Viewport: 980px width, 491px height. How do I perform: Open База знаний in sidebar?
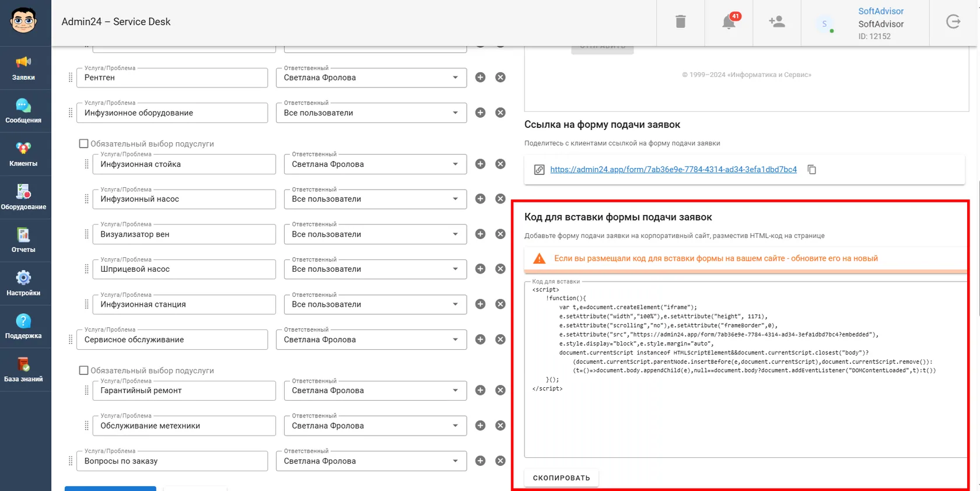(x=23, y=370)
